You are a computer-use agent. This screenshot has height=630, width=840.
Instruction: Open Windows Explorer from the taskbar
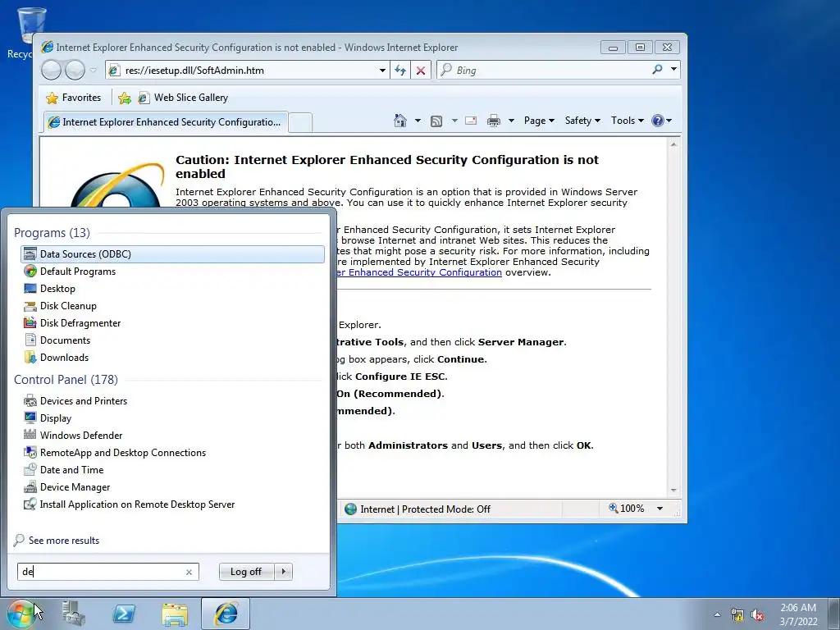(x=176, y=614)
